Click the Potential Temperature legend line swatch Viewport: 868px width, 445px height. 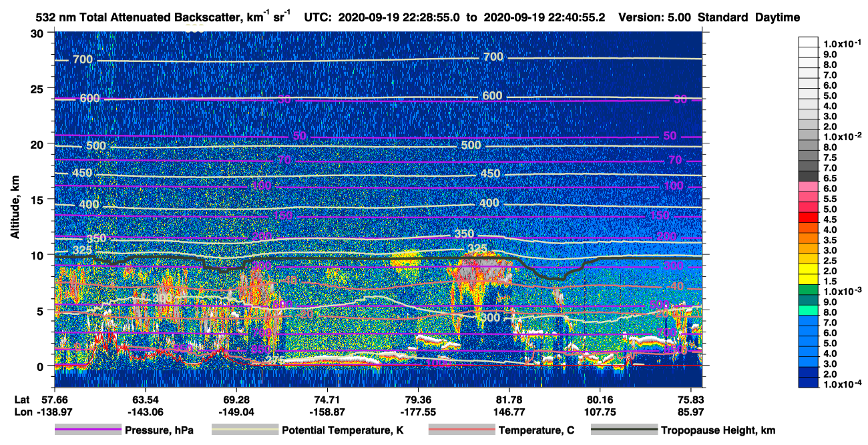coord(244,430)
